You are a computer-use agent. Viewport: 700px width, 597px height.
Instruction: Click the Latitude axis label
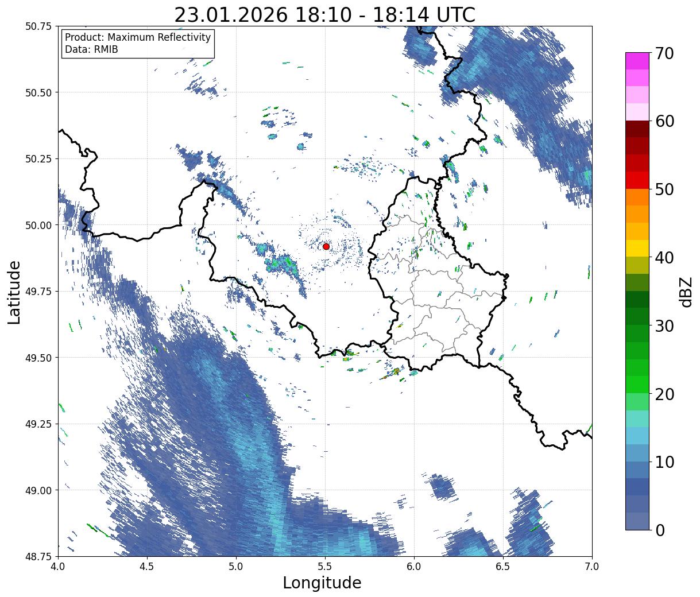point(14,292)
